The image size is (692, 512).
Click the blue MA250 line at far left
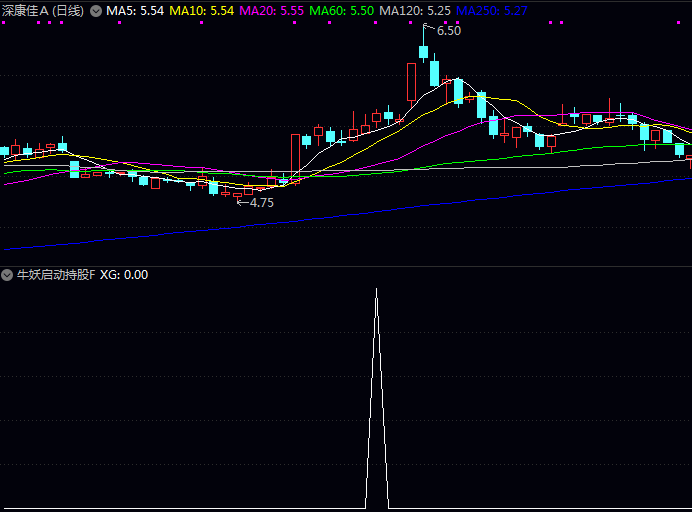click(x=10, y=247)
